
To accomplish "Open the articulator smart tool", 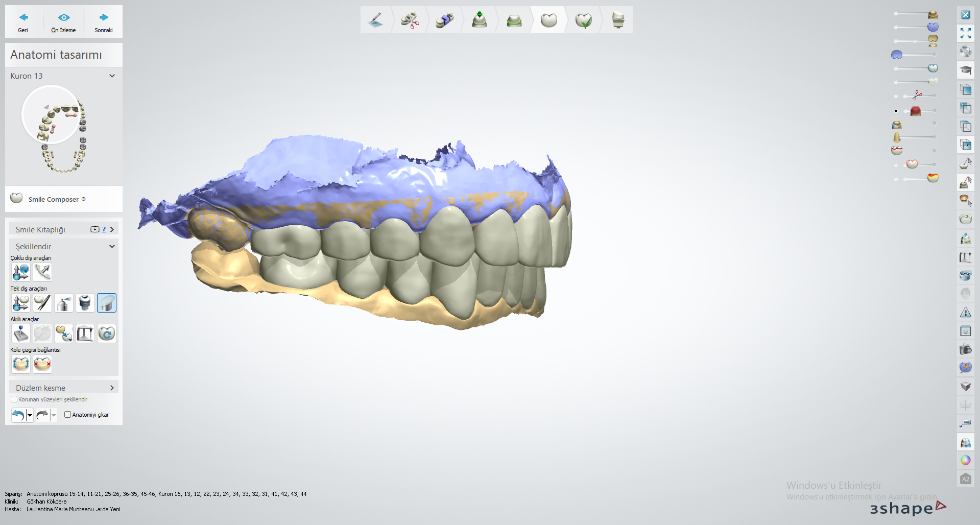I will tap(85, 333).
